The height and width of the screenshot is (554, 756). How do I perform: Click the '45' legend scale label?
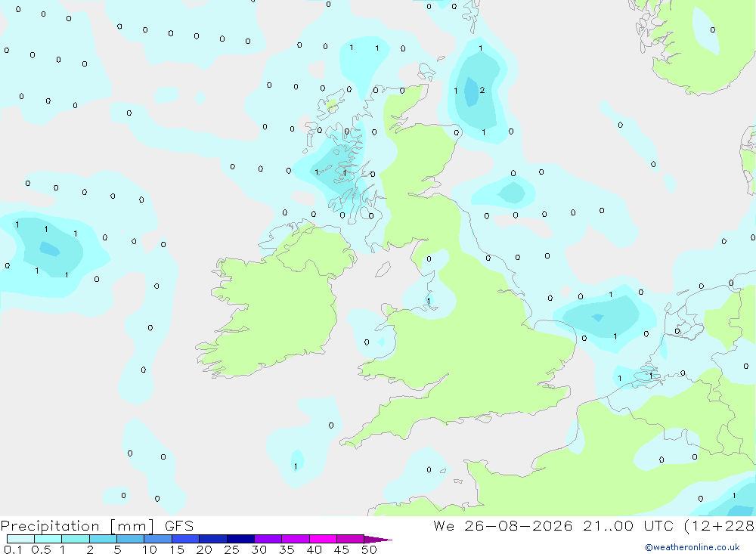[x=342, y=549]
